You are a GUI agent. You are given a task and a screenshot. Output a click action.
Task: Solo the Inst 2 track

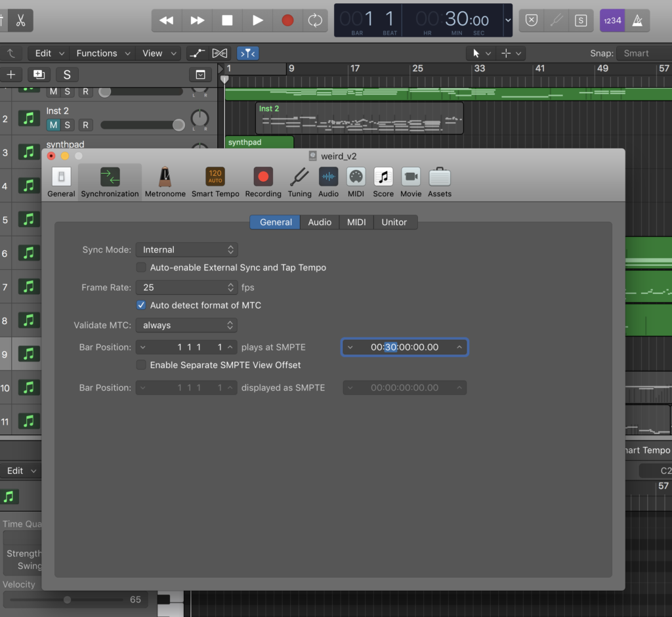[x=68, y=125]
